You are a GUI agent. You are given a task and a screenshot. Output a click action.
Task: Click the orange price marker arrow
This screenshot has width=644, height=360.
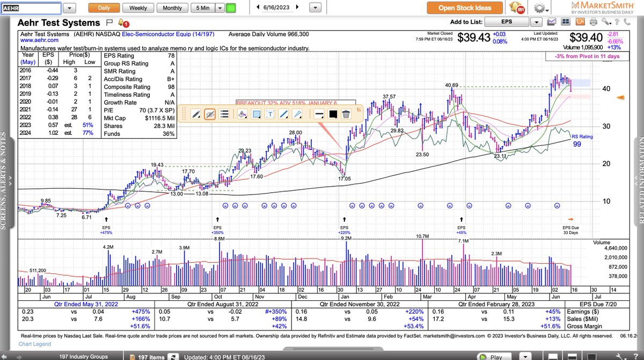pyautogui.click(x=620, y=97)
